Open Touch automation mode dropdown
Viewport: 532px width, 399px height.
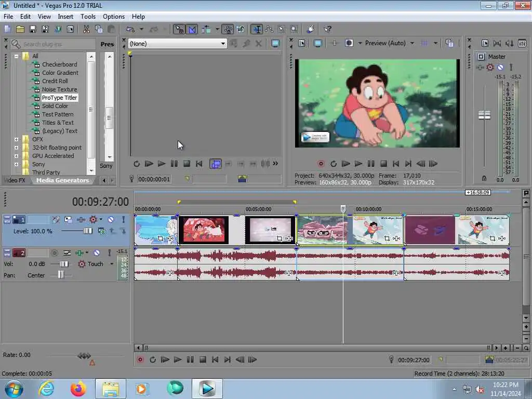point(112,264)
